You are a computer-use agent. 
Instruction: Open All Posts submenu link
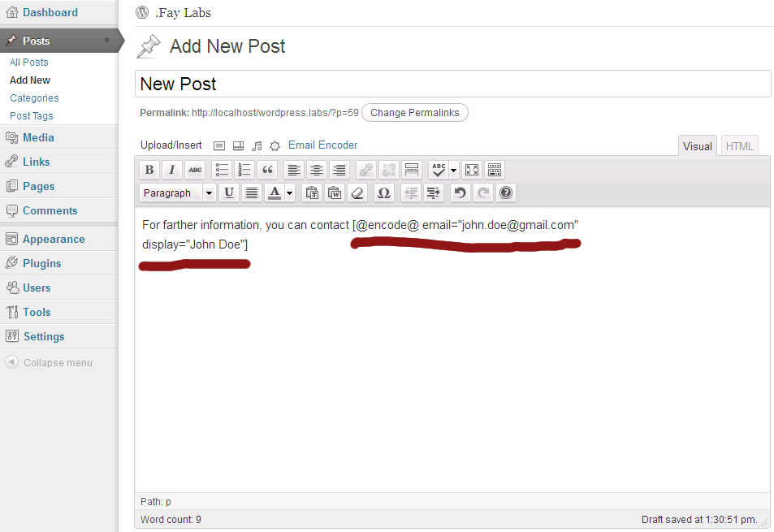[29, 63]
